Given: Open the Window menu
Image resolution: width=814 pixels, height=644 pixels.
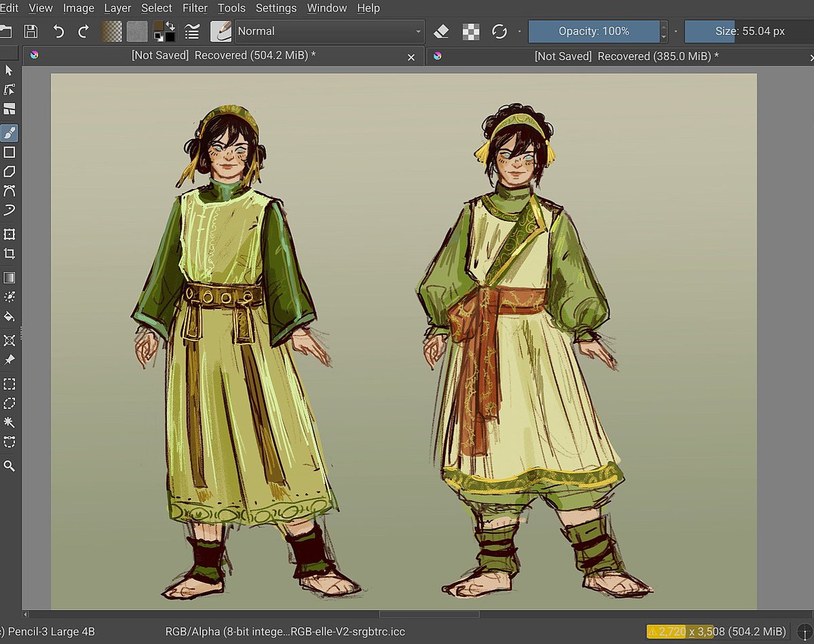Looking at the screenshot, I should [327, 8].
